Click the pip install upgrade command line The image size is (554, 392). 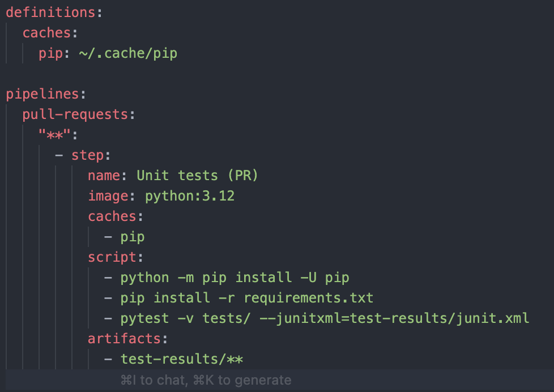click(235, 277)
